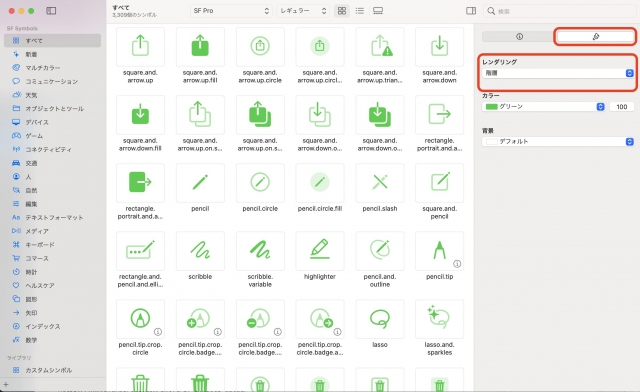Select 天気 category

tap(53, 95)
